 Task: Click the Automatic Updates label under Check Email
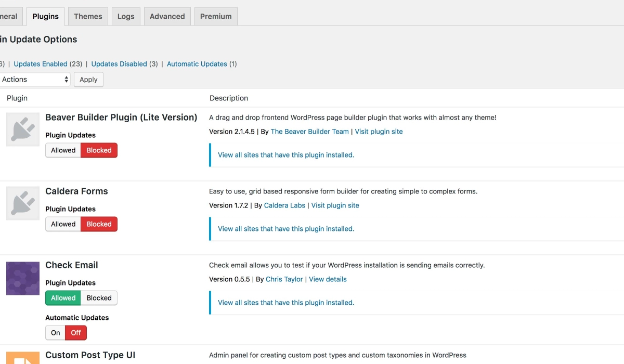(77, 318)
